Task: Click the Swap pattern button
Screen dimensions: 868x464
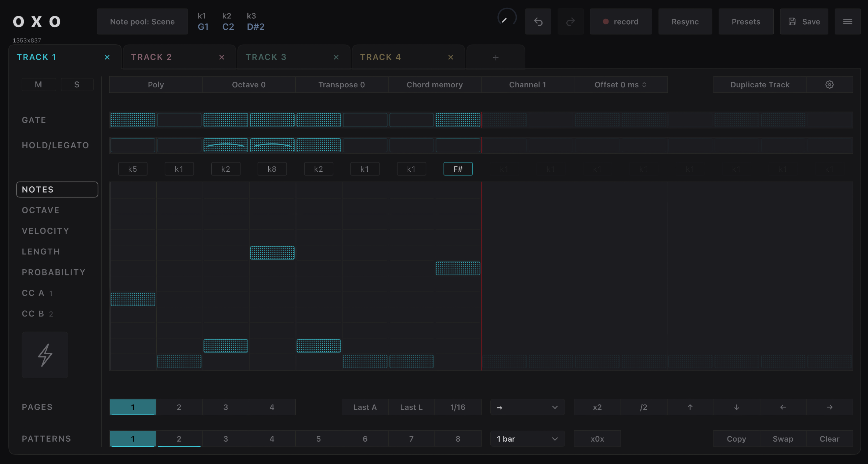Action: 783,439
